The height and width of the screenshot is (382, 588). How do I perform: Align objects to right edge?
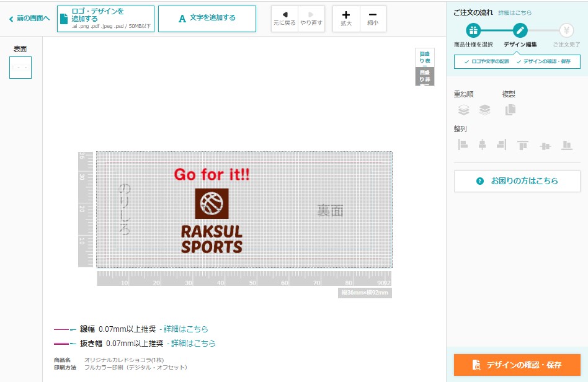point(501,144)
